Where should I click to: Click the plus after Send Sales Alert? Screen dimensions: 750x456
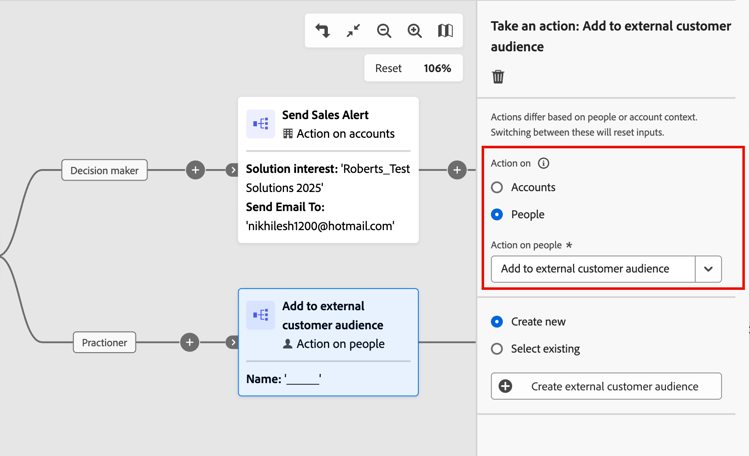pyautogui.click(x=457, y=170)
